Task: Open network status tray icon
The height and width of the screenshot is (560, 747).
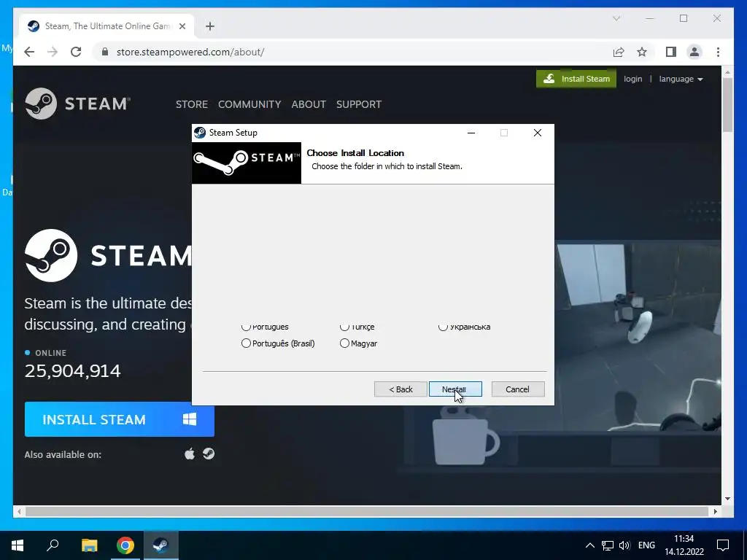Action: [608, 545]
